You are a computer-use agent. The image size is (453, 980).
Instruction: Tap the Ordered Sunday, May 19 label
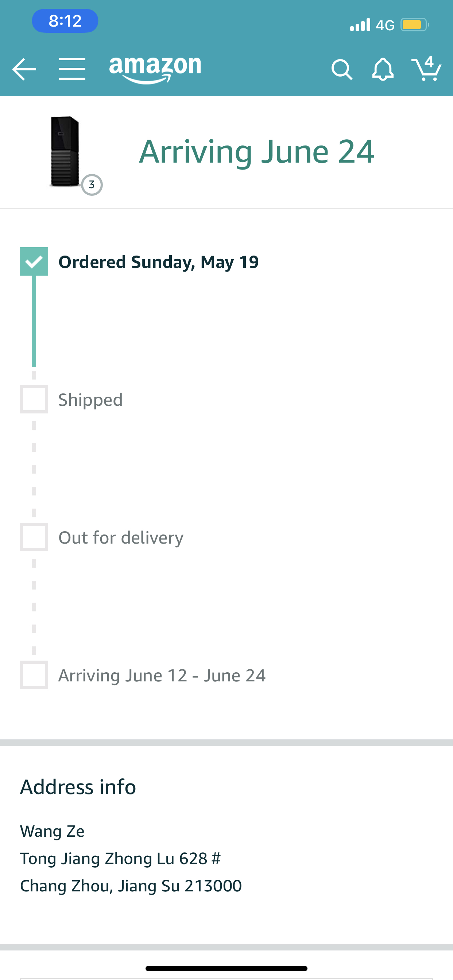click(158, 262)
